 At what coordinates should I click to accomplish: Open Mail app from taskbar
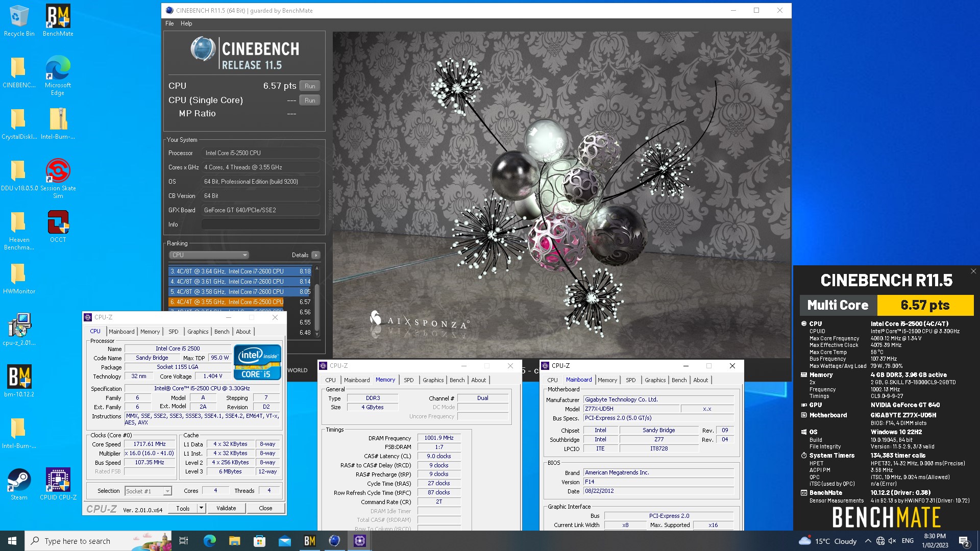(284, 541)
